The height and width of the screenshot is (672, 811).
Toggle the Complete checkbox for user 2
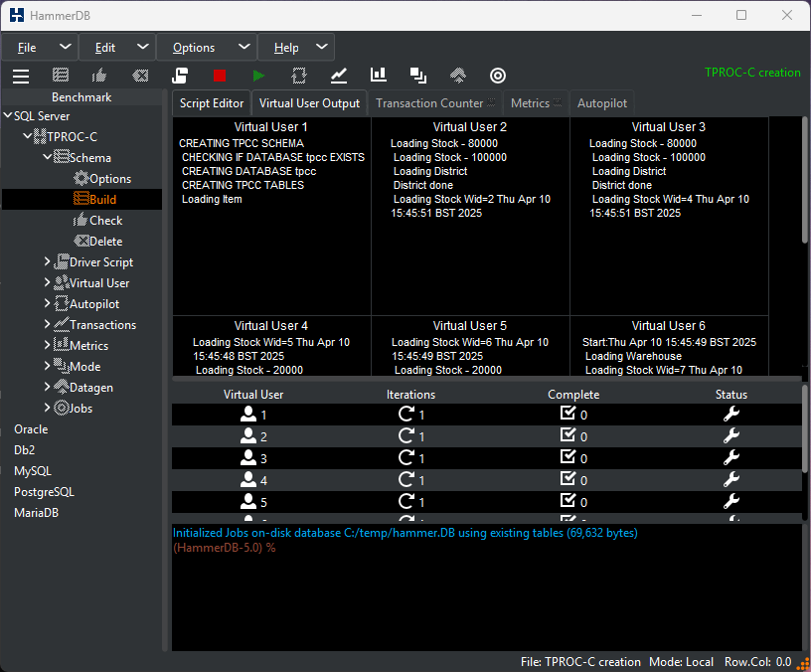point(568,435)
